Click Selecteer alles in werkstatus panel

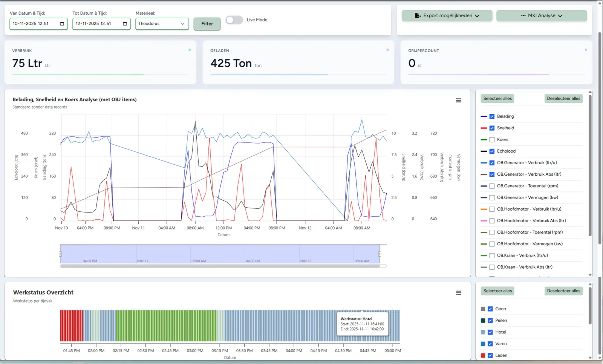pyautogui.click(x=497, y=291)
